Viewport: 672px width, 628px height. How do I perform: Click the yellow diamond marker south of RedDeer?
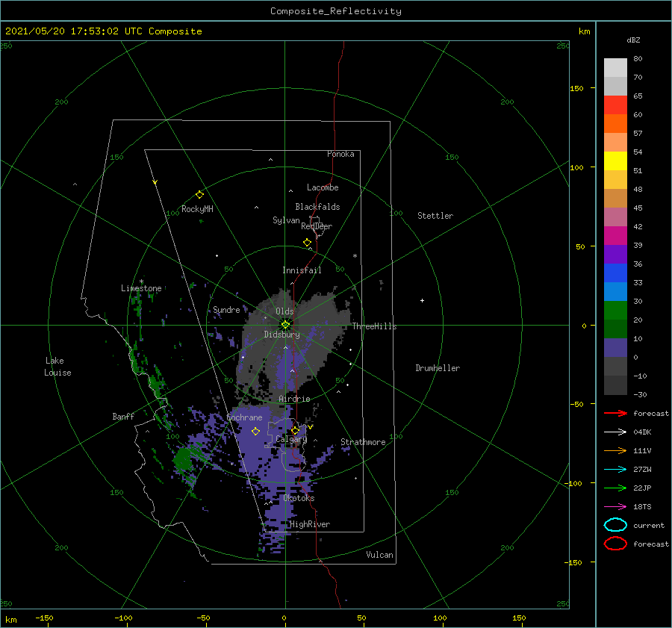[x=307, y=243]
